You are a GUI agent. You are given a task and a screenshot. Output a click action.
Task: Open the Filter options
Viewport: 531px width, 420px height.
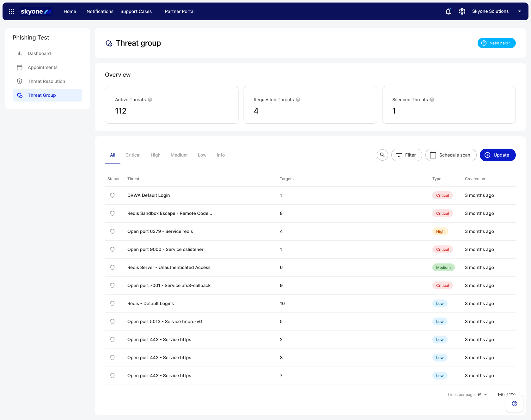tap(406, 155)
